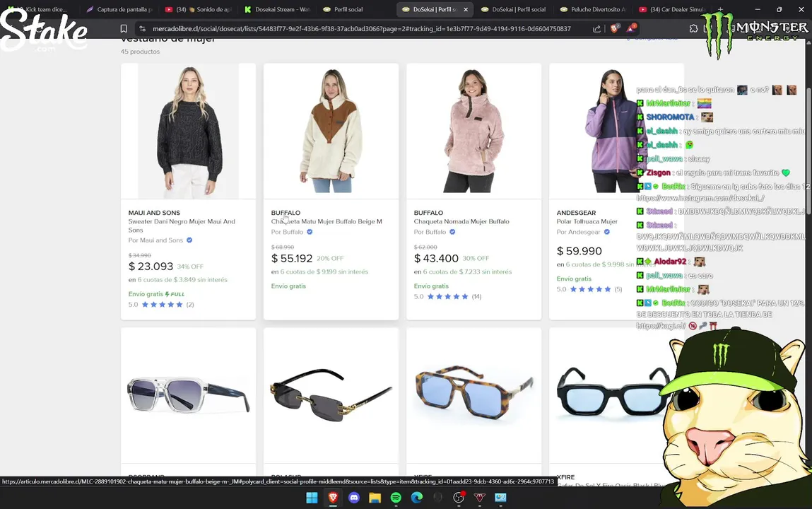Open the pink Buffalo Nomada jacket image
The height and width of the screenshot is (509, 812).
tap(473, 131)
